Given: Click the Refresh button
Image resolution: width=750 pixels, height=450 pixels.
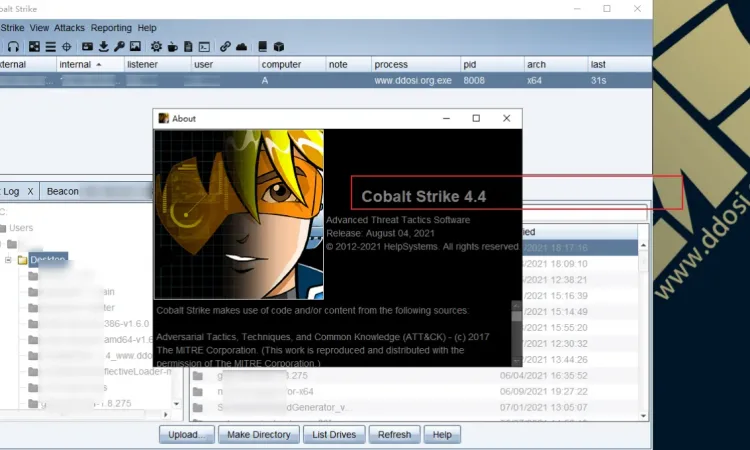Looking at the screenshot, I should (394, 435).
